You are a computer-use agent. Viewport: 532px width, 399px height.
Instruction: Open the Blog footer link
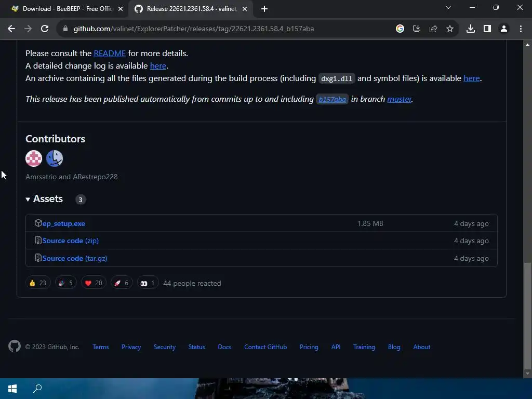pos(394,347)
